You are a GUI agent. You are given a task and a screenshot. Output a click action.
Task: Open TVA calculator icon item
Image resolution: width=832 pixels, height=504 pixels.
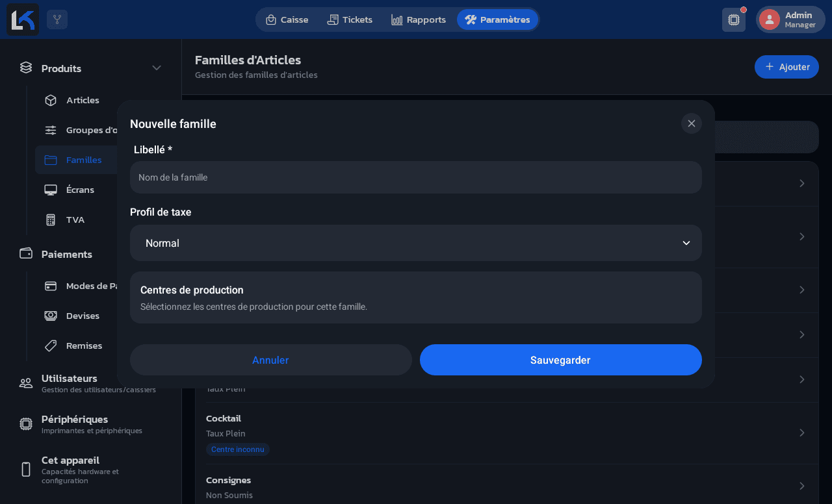pos(51,220)
